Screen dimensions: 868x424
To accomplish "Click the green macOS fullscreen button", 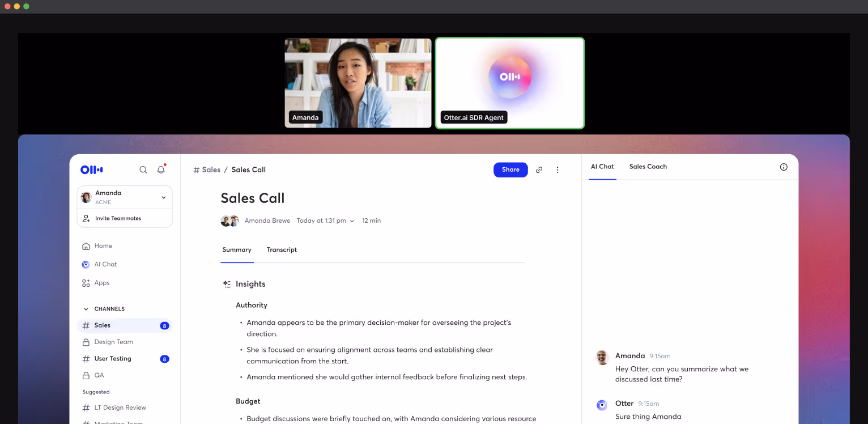I will coord(26,6).
